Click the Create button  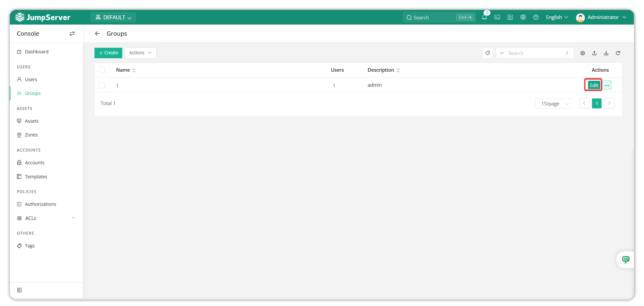coord(108,53)
